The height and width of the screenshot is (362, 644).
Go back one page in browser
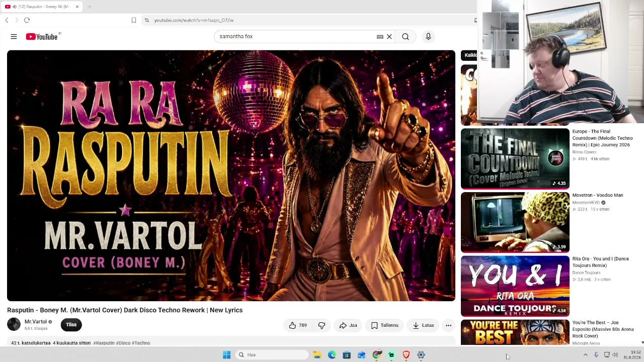pyautogui.click(x=7, y=20)
